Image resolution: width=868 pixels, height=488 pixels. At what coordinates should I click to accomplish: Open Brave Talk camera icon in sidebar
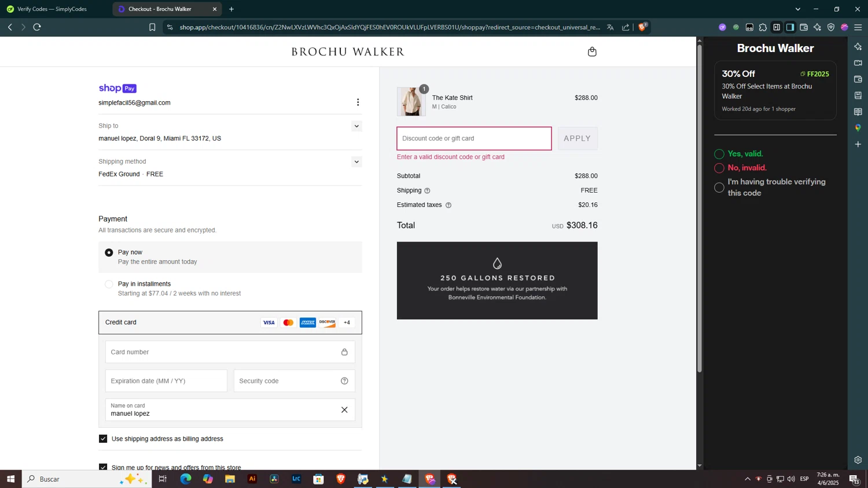[x=858, y=62]
